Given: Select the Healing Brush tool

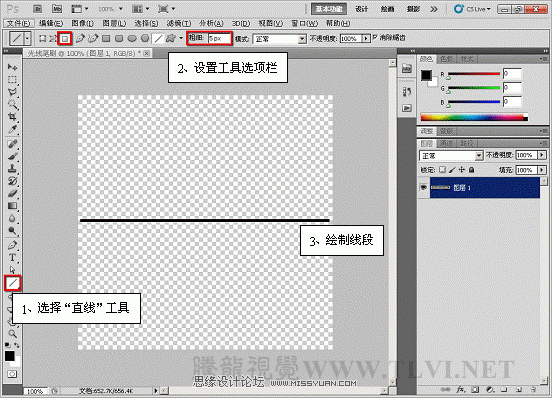Looking at the screenshot, I should (x=12, y=144).
